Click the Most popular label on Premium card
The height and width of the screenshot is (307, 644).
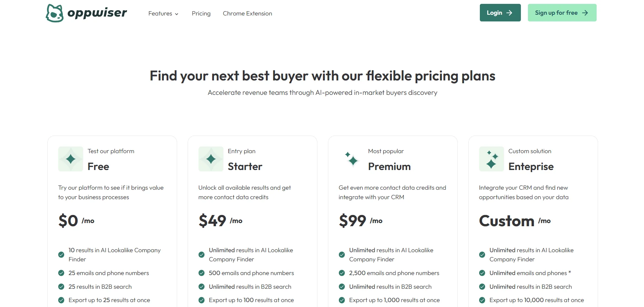coord(386,151)
